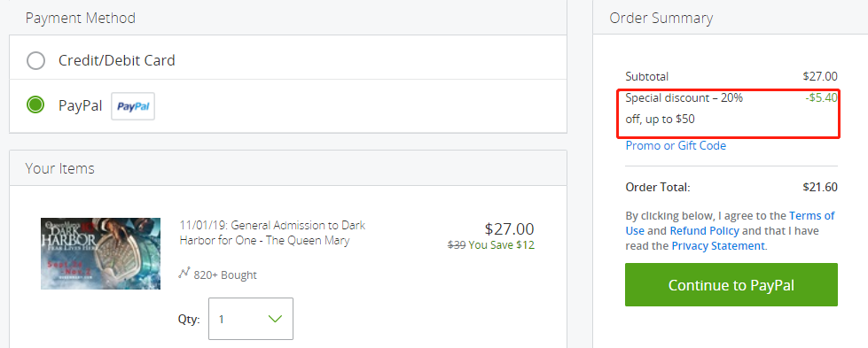Click the PayPal logo badge
The height and width of the screenshot is (348, 868).
click(133, 106)
